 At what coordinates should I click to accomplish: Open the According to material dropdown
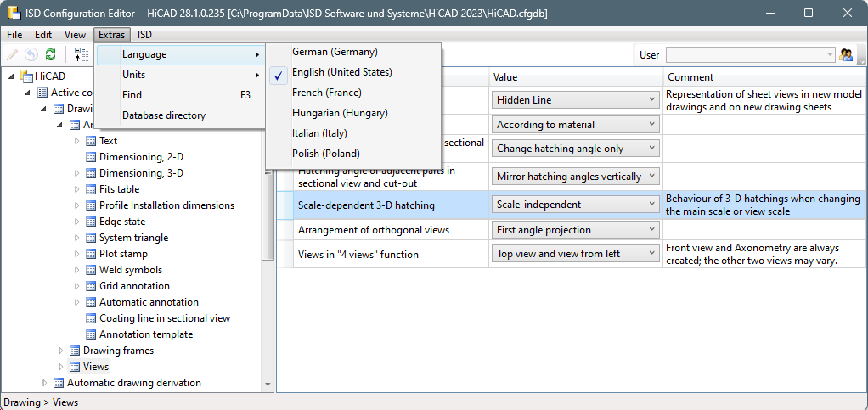click(x=576, y=125)
